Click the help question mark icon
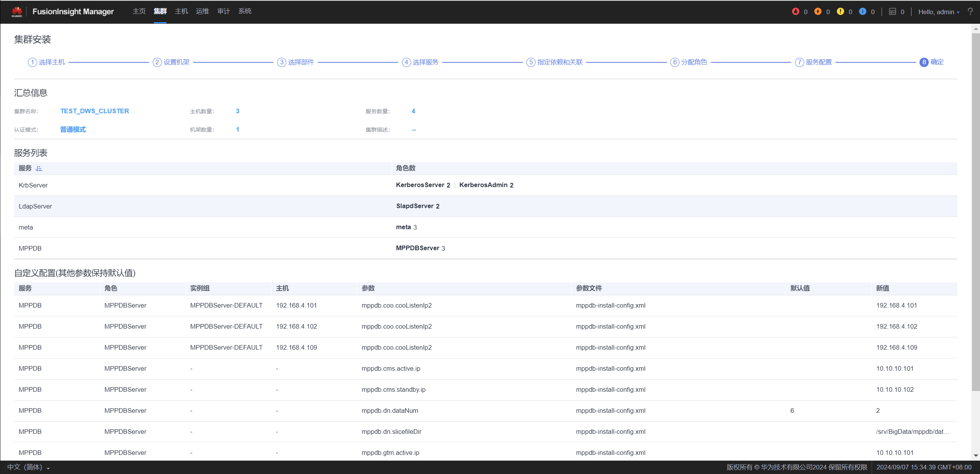 pos(970,11)
